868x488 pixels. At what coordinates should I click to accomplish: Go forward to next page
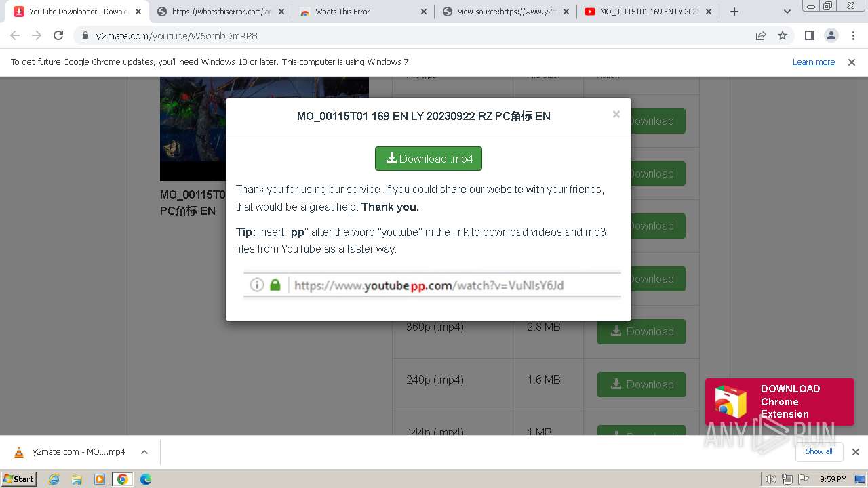(37, 36)
